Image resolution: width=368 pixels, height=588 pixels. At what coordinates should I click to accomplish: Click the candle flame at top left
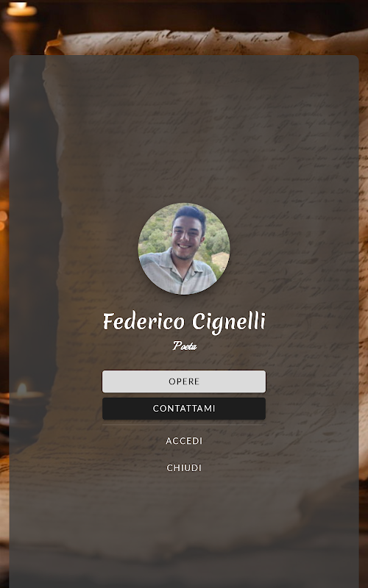18,5
